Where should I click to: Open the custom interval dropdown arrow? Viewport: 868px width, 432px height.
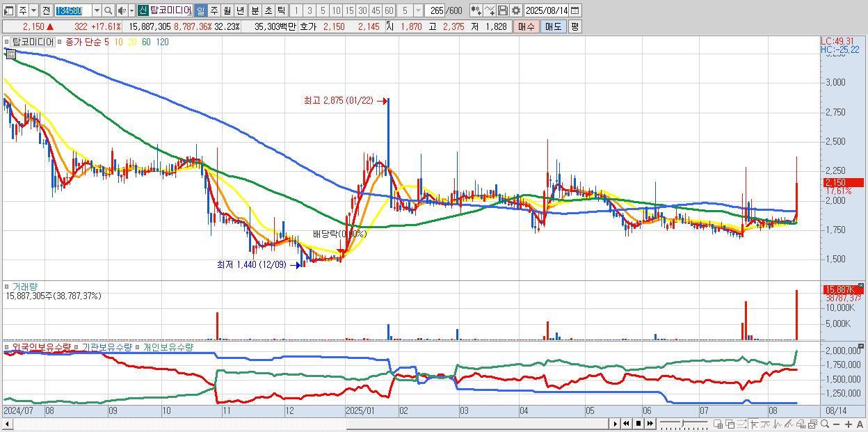(418, 10)
